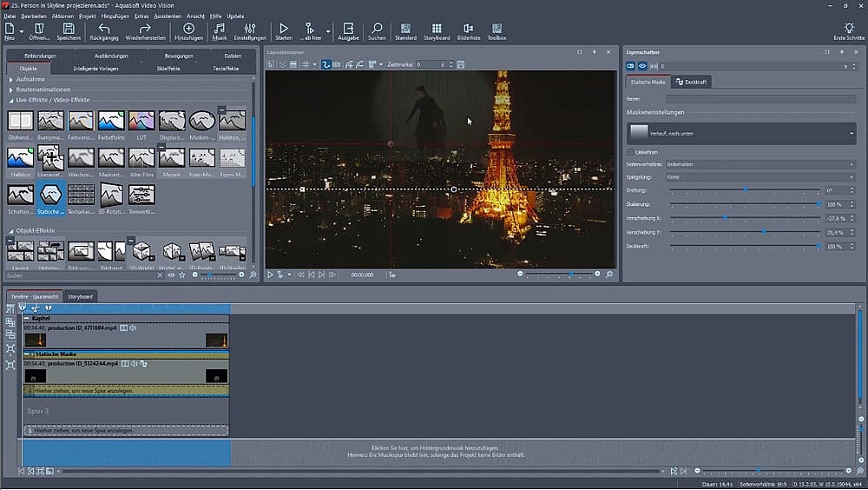Click the Speichern save icon
Image resolution: width=868 pixels, height=490 pixels.
click(x=68, y=30)
